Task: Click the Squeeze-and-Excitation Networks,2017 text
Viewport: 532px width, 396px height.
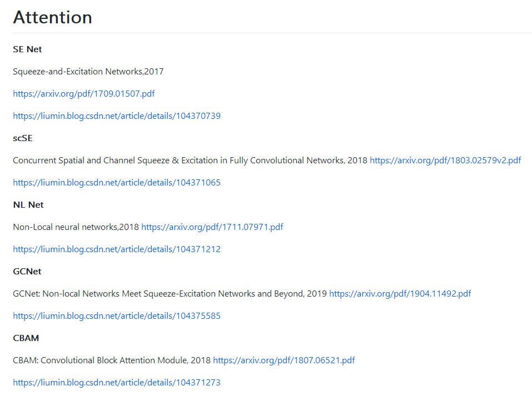Action: (x=88, y=72)
